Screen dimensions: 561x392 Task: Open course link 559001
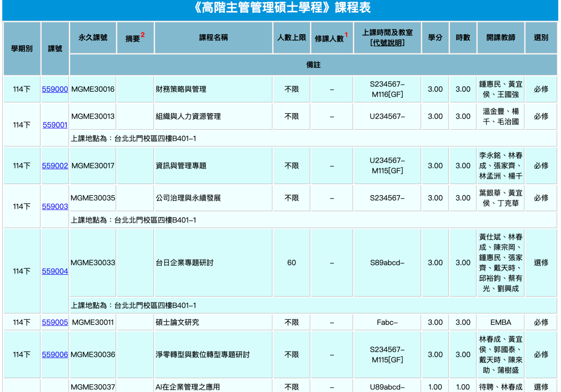tap(55, 125)
